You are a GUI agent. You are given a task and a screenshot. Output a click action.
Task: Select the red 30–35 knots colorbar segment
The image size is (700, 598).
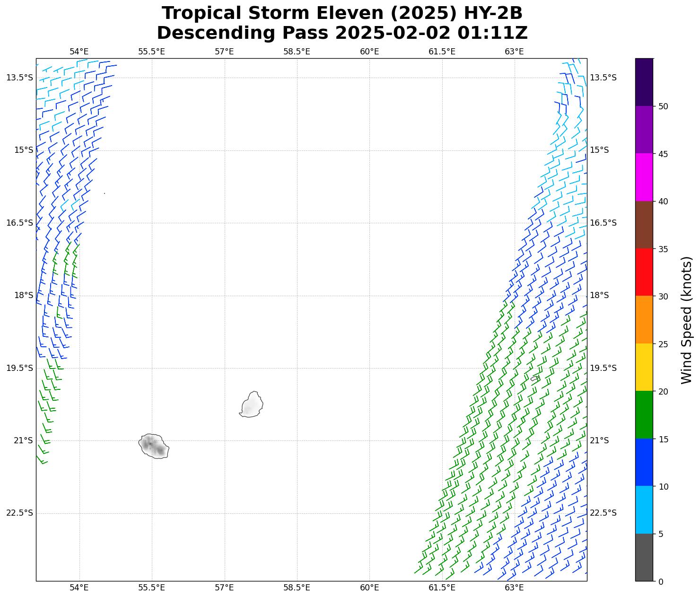[x=644, y=272]
